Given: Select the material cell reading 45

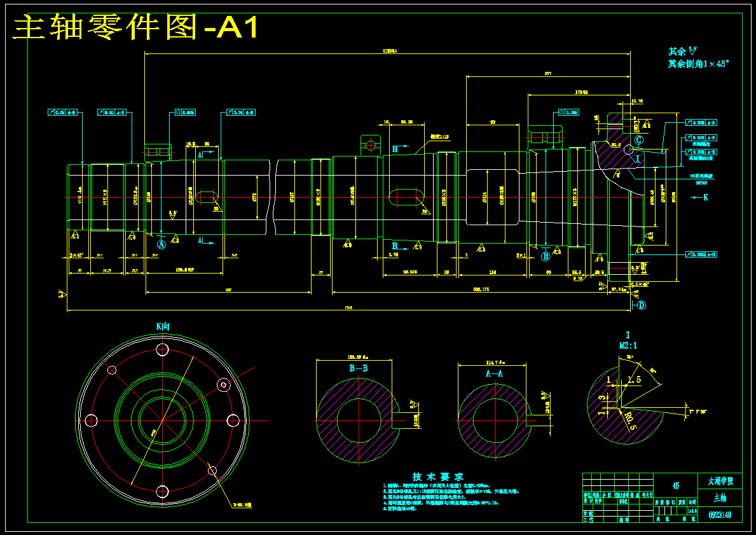Looking at the screenshot, I should point(675,486).
